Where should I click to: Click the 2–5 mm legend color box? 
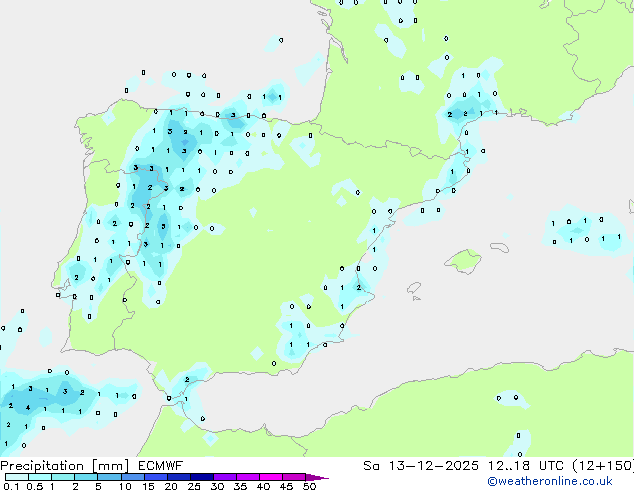(x=86, y=477)
